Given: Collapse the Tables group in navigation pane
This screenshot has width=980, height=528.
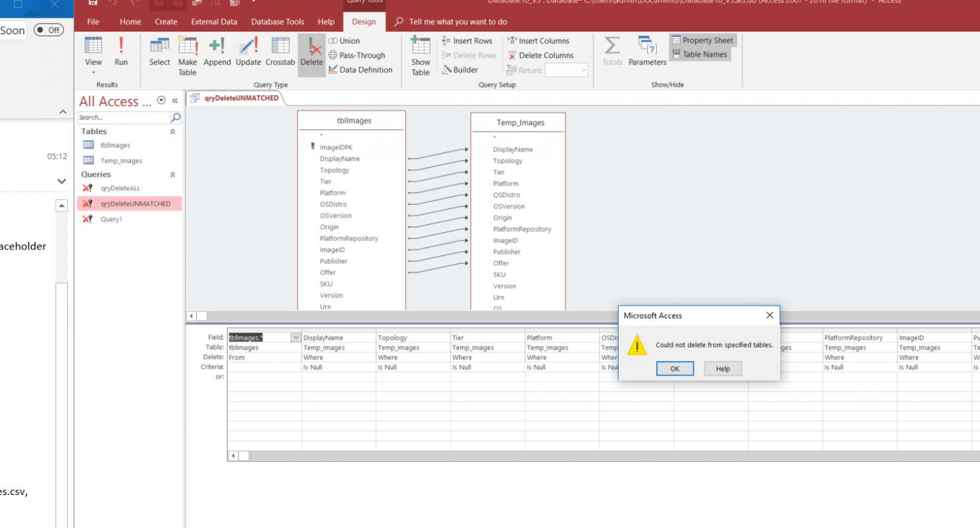Looking at the screenshot, I should click(173, 132).
